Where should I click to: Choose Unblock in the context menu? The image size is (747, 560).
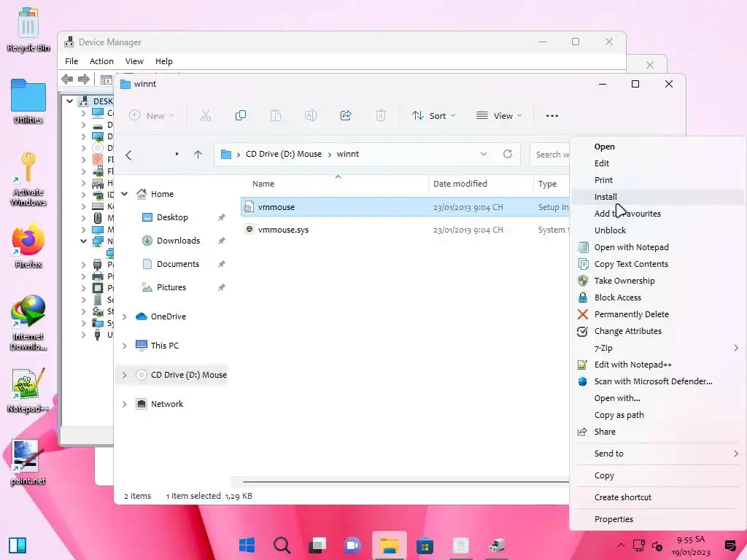click(x=658, y=230)
